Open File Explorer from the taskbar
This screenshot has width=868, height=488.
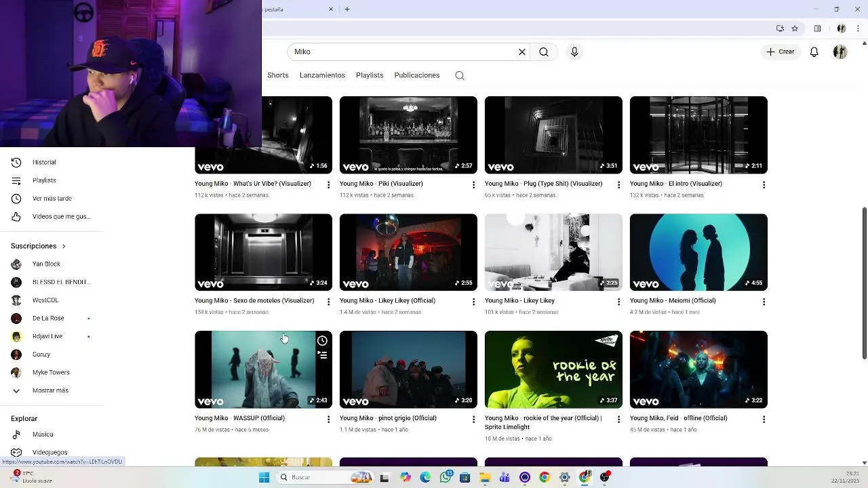point(485,477)
